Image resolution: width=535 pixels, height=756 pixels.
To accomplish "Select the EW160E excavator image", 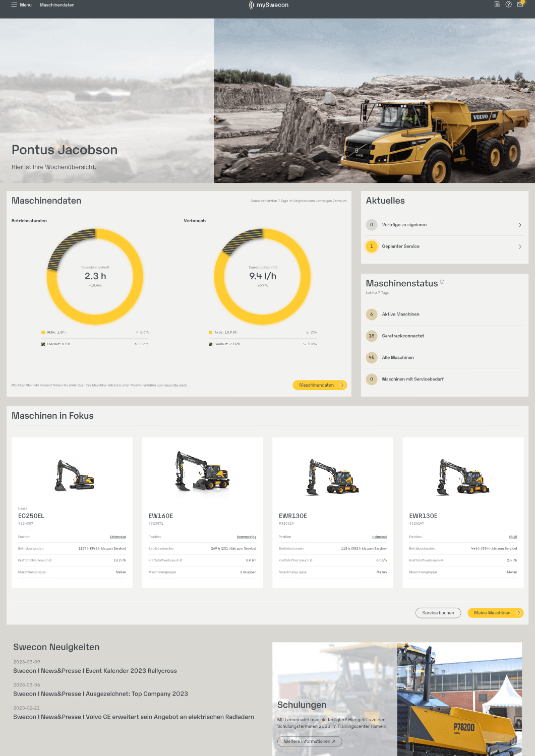I will (202, 472).
